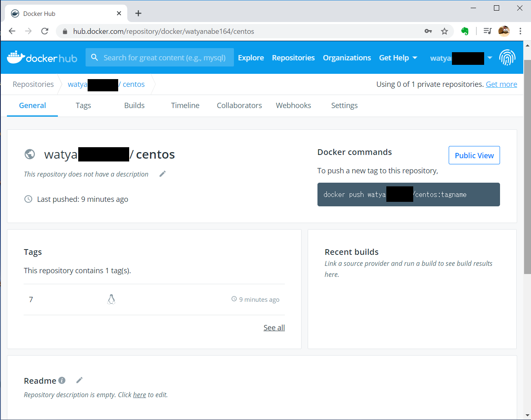Switch to the Timeline tab
This screenshot has width=531, height=420.
coord(185,106)
